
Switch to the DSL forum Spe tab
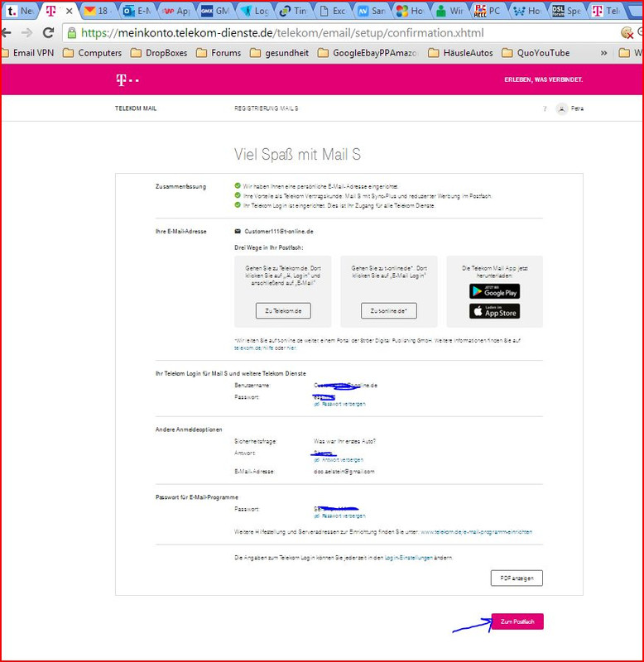click(567, 11)
